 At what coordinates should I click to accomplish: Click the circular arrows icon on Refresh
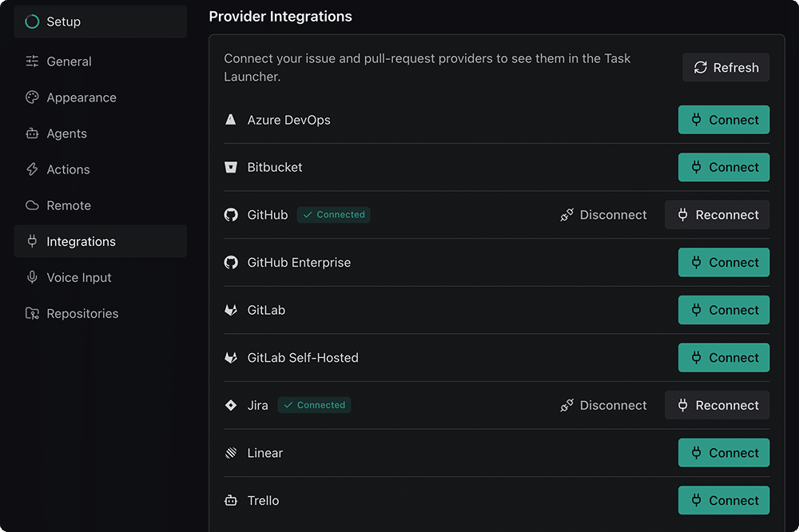tap(700, 67)
